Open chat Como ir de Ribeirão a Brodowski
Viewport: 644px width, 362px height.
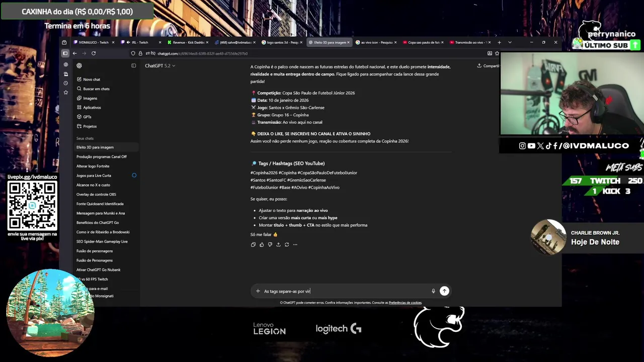[103, 232]
